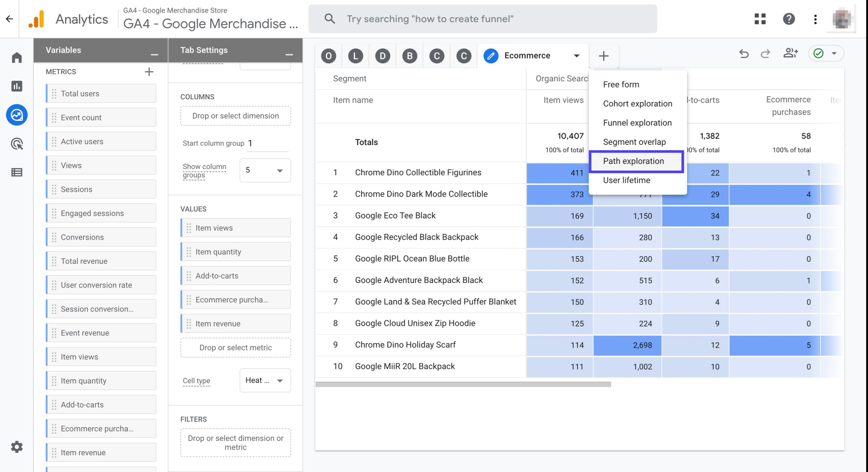
Task: Open the Ecommerce tab dropdown arrow
Action: 577,56
